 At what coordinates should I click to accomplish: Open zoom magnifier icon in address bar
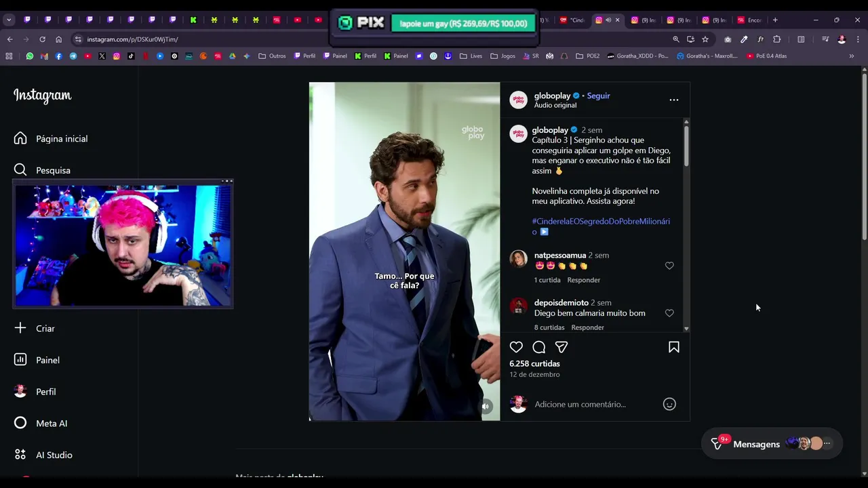[x=676, y=39]
